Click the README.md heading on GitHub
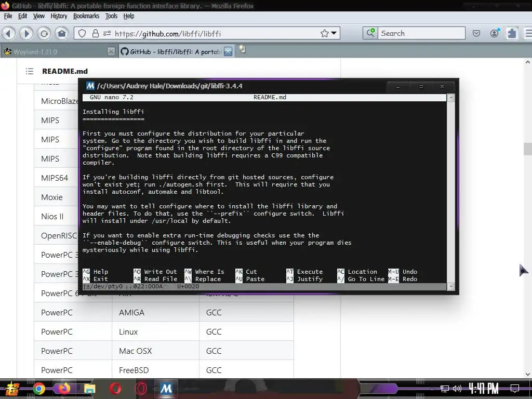532x399 pixels. [65, 71]
